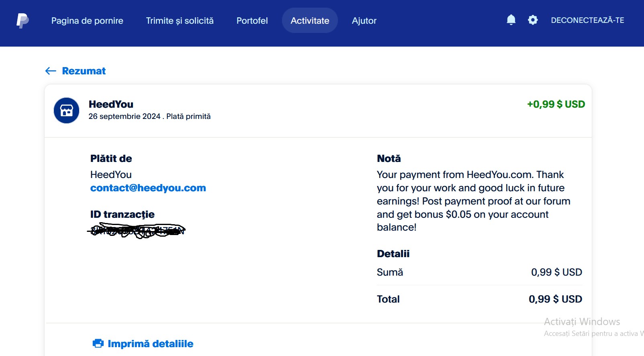Image resolution: width=644 pixels, height=356 pixels.
Task: Click the HeedYou transaction title
Action: [x=111, y=104]
